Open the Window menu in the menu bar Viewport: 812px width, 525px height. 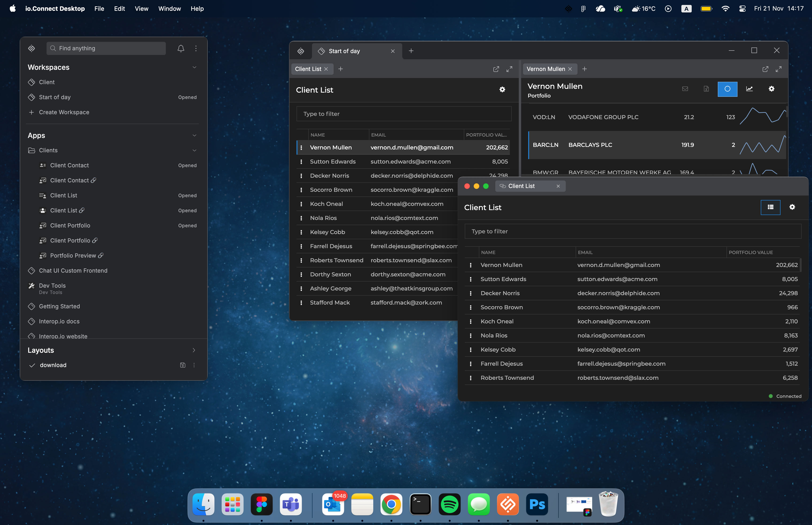(x=169, y=8)
